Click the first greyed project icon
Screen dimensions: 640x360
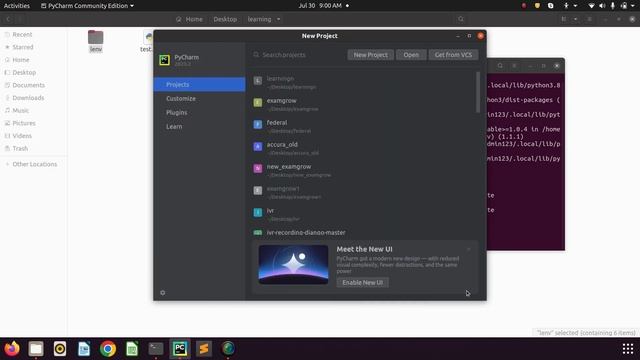tap(258, 80)
